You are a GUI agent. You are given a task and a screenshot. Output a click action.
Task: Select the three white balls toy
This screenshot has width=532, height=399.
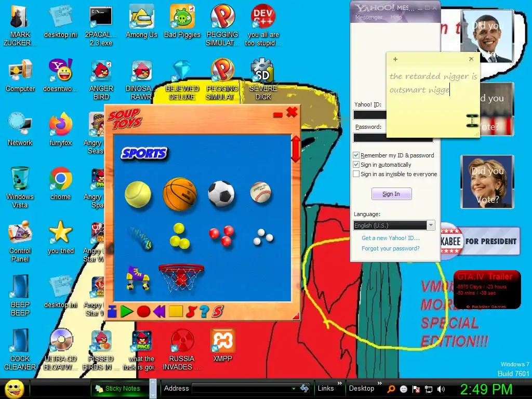pyautogui.click(x=263, y=237)
